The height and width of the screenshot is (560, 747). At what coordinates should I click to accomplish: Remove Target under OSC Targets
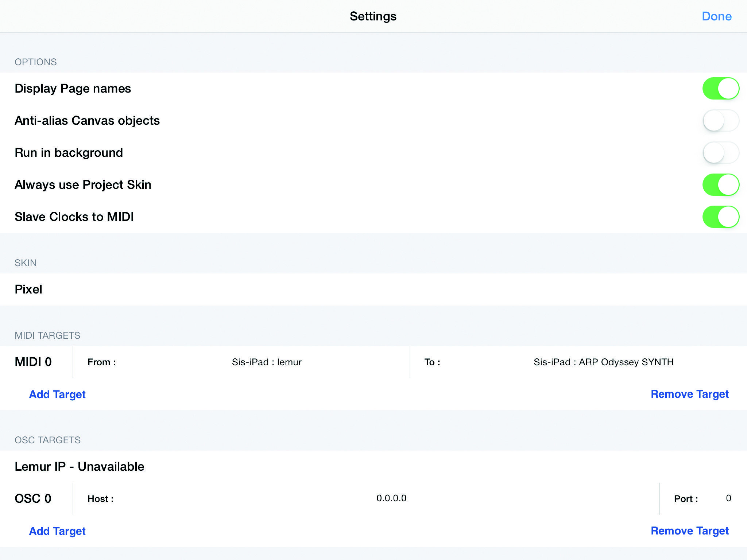(x=689, y=531)
